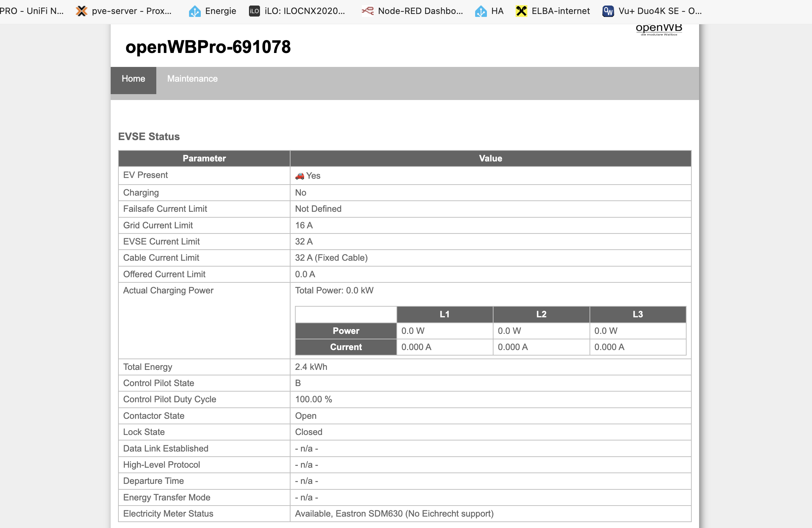Click the L1 phase column header
Screen dimensions: 812x528
[x=444, y=314]
